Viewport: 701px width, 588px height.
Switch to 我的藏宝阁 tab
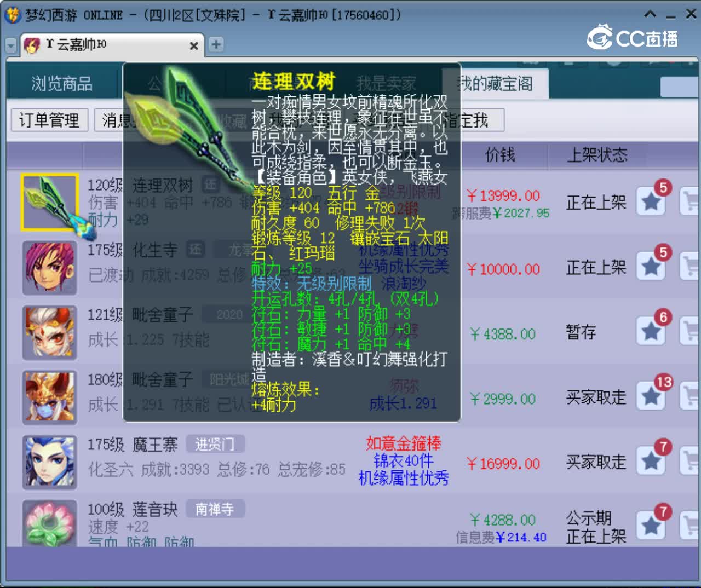click(x=495, y=84)
